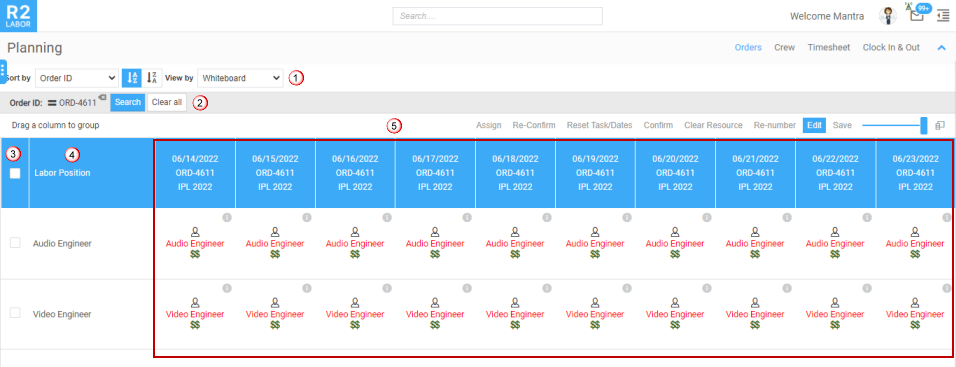The height and width of the screenshot is (367, 956).
Task: Click the zoom slider handle near Save
Action: click(924, 125)
